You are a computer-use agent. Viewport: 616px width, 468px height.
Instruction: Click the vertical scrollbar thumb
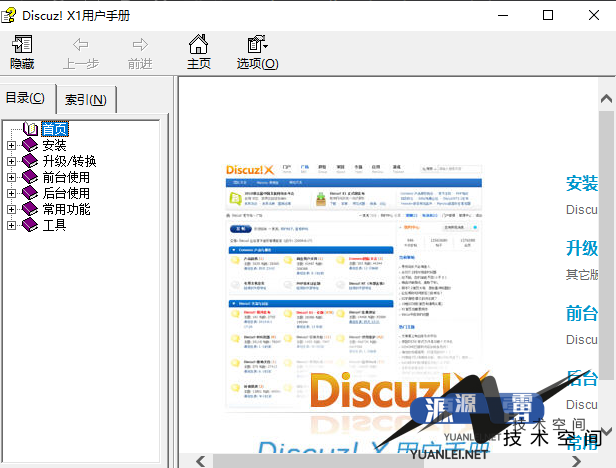tap(606, 245)
